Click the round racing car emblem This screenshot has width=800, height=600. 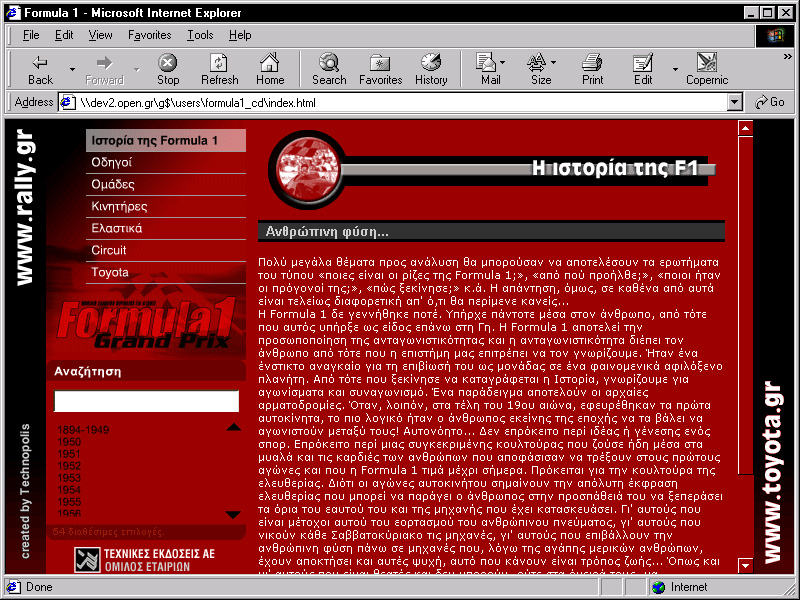tap(307, 169)
